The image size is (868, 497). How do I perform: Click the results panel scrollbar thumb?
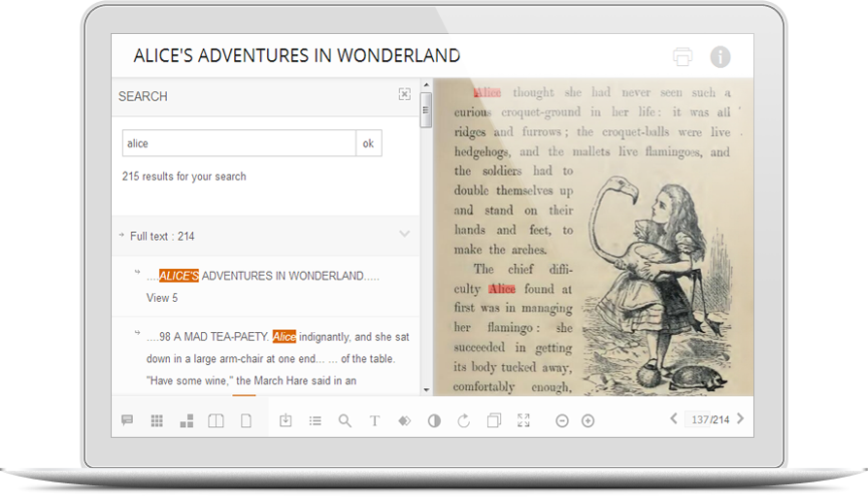tap(425, 110)
